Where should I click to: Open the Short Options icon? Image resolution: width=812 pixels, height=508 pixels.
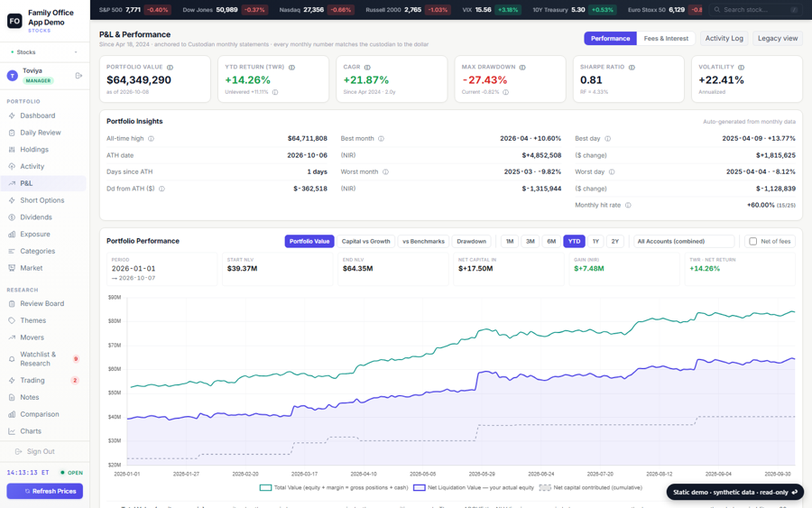[12, 200]
